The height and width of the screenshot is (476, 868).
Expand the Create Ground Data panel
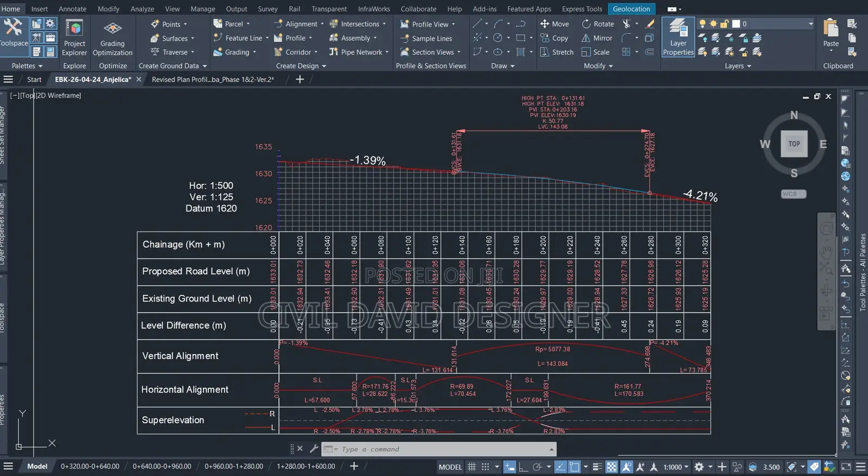173,66
